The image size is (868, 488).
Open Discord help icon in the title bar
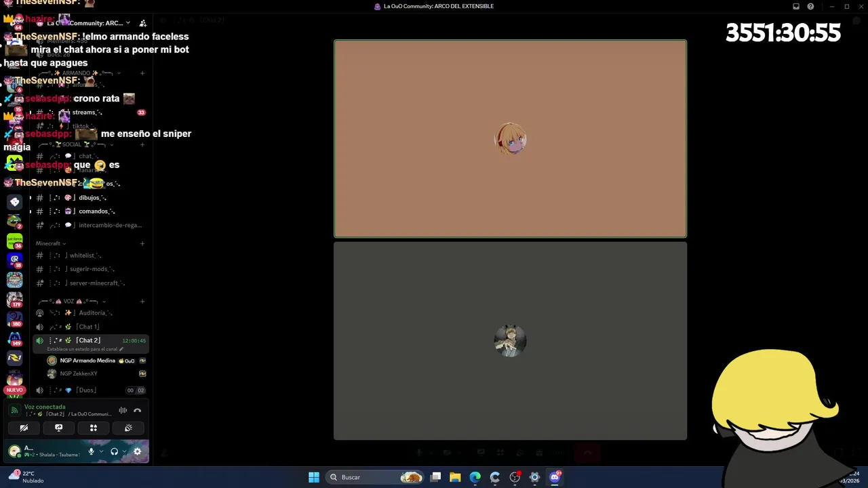(x=810, y=6)
